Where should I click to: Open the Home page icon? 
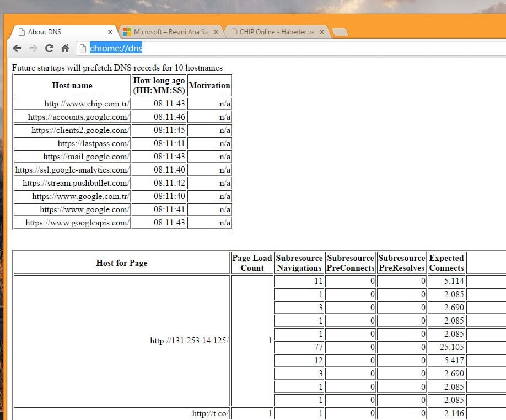[x=65, y=49]
